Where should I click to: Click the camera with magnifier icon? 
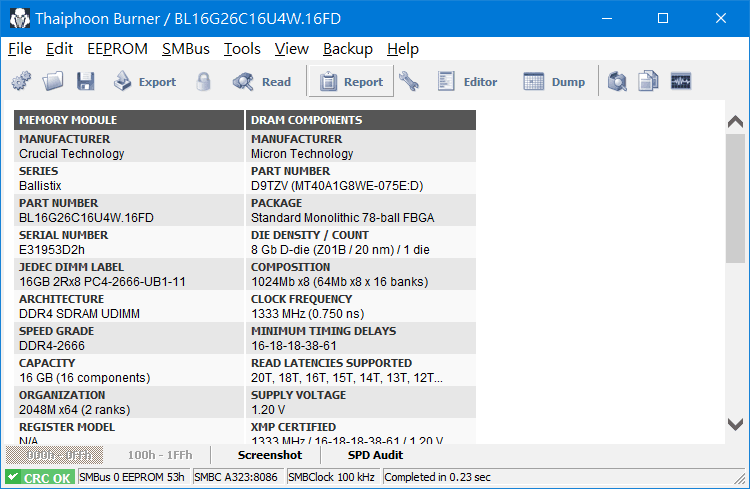tap(617, 81)
